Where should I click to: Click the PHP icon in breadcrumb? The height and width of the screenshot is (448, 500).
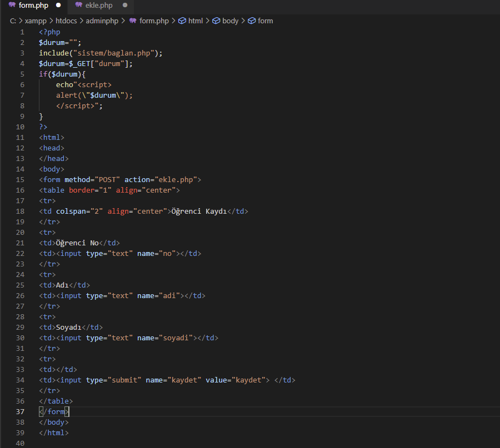tap(133, 21)
